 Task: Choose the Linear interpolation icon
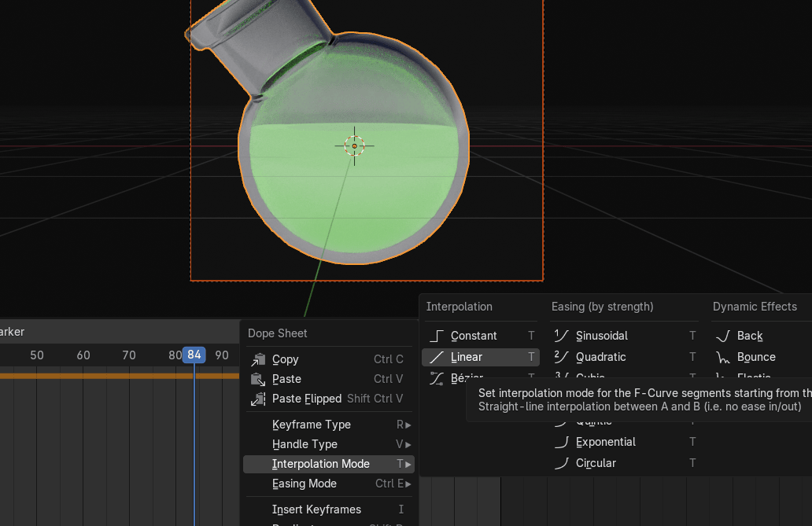437,357
